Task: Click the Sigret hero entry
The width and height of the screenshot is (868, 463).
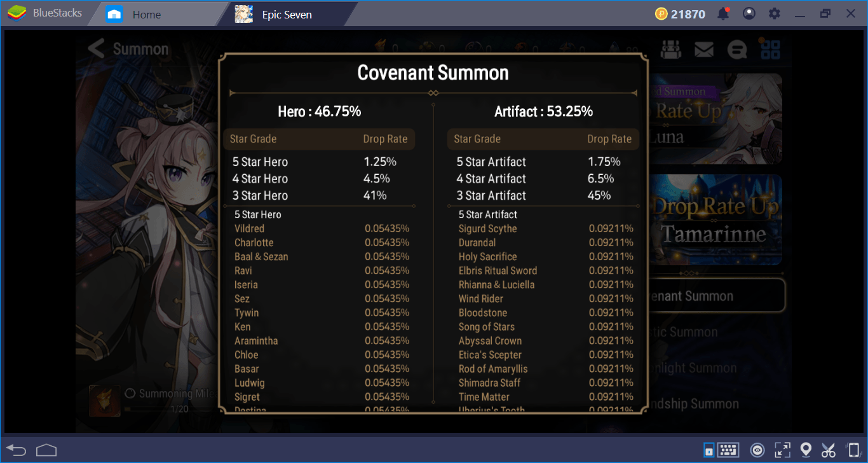Action: (322, 396)
